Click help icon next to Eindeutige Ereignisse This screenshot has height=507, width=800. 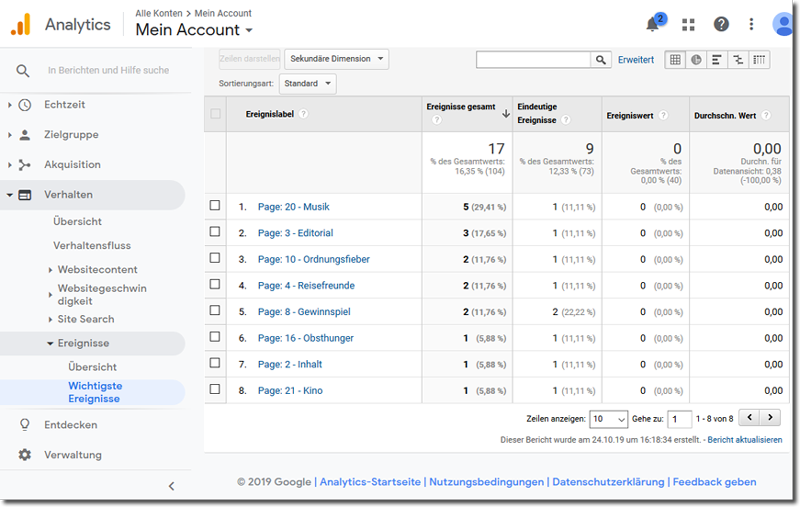tap(566, 120)
